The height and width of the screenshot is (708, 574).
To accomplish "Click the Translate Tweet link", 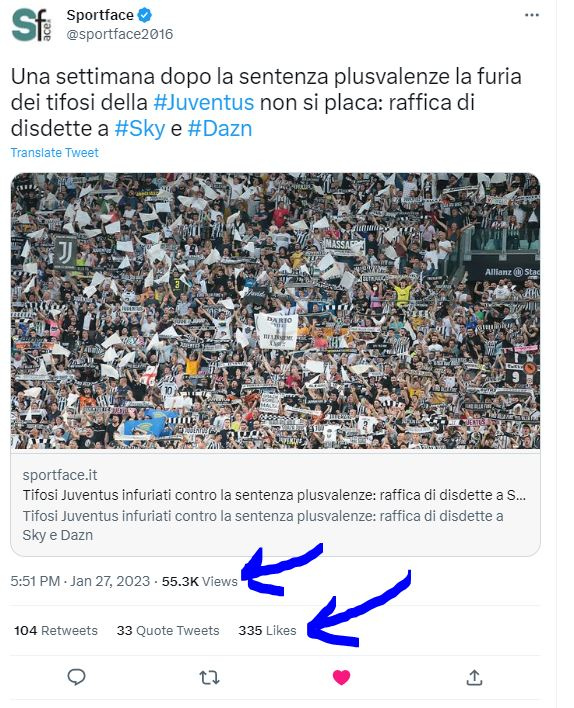I will pyautogui.click(x=55, y=153).
